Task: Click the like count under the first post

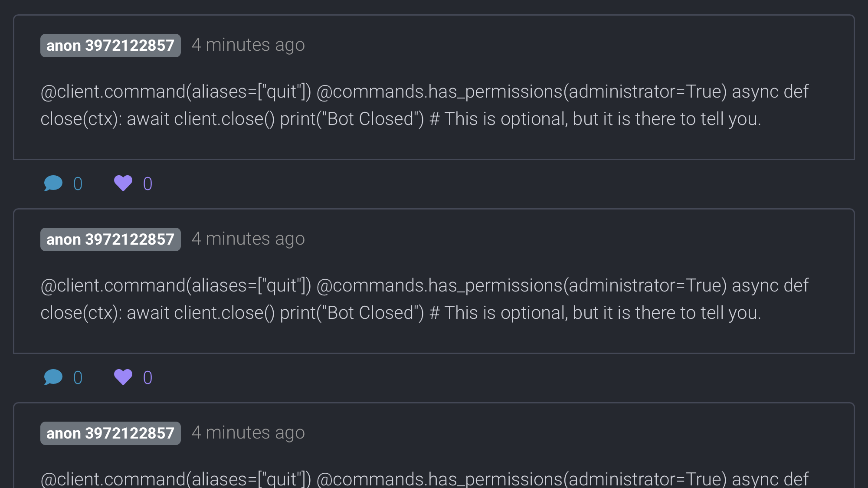Action: tap(147, 184)
